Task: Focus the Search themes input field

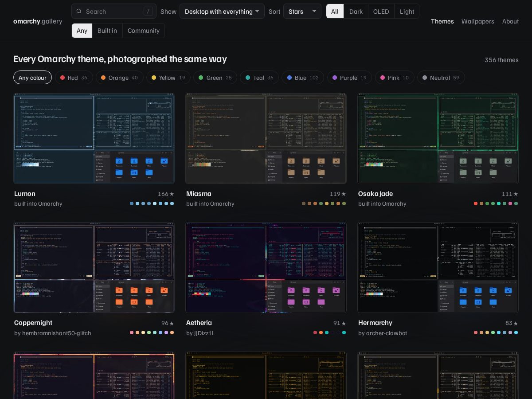Action: [x=114, y=12]
